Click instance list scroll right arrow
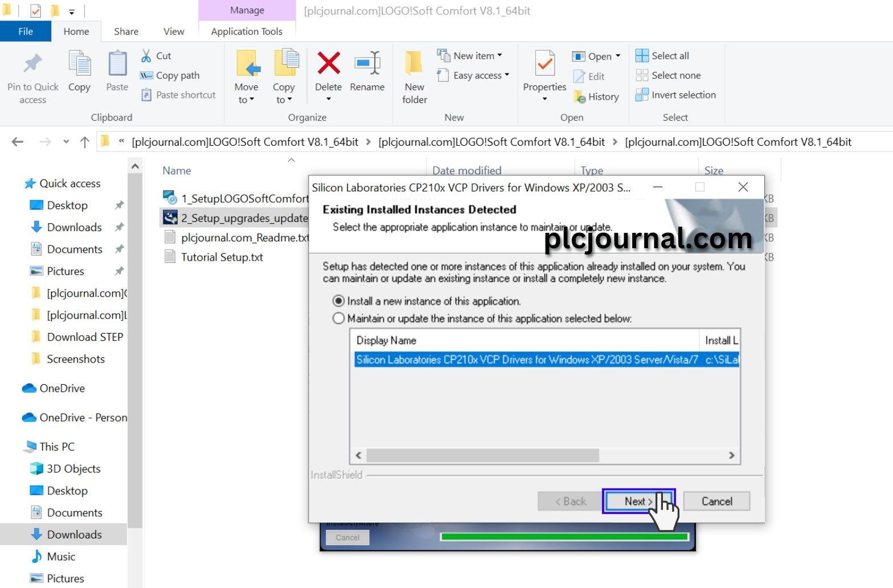This screenshot has height=588, width=893. tap(732, 455)
